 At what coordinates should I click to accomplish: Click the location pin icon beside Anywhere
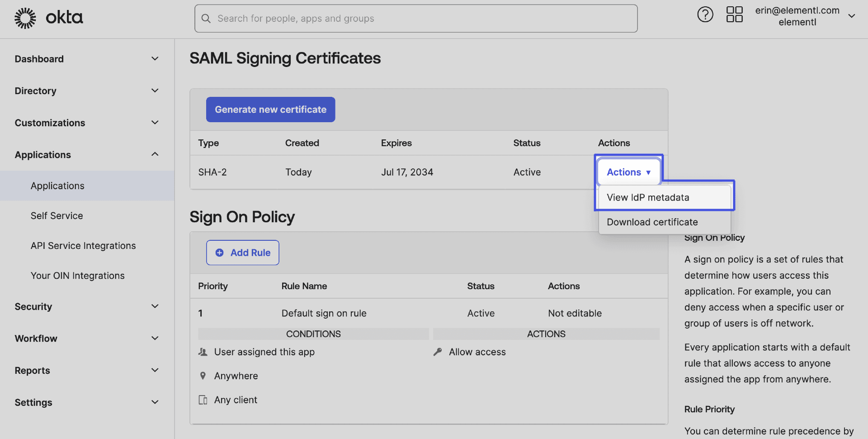click(x=203, y=376)
